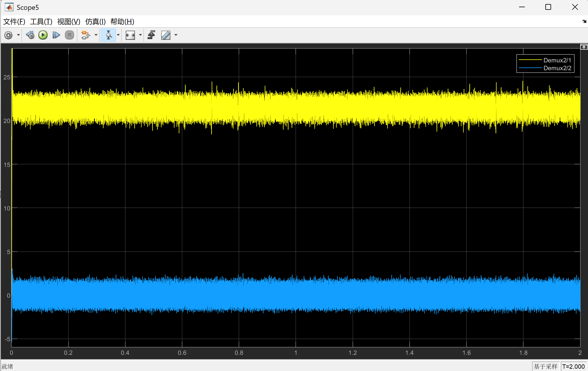Toggle Demux2/1 yellow signal in legend
The image size is (588, 371).
(x=545, y=60)
